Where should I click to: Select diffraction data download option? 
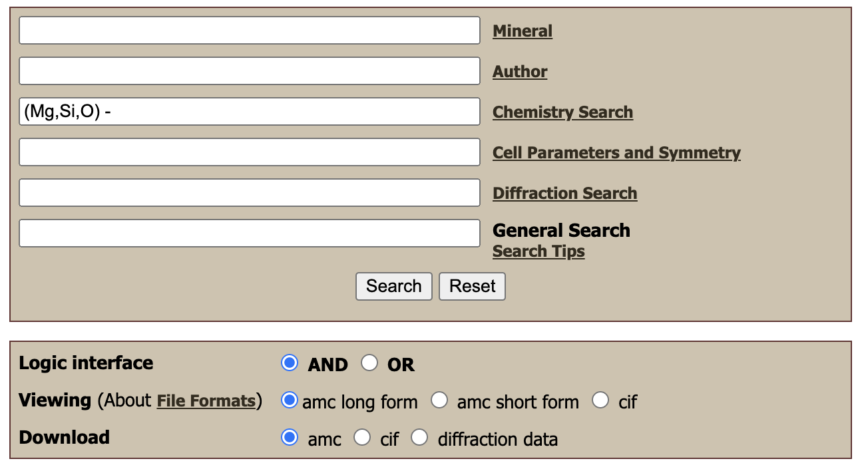(x=419, y=438)
